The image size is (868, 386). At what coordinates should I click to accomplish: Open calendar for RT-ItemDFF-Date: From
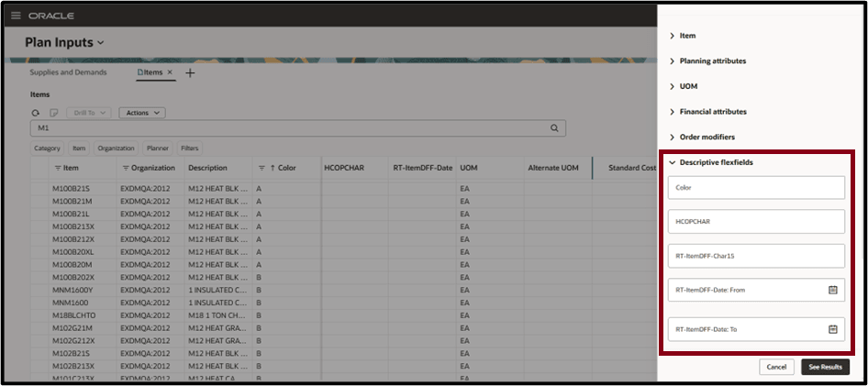click(x=832, y=290)
